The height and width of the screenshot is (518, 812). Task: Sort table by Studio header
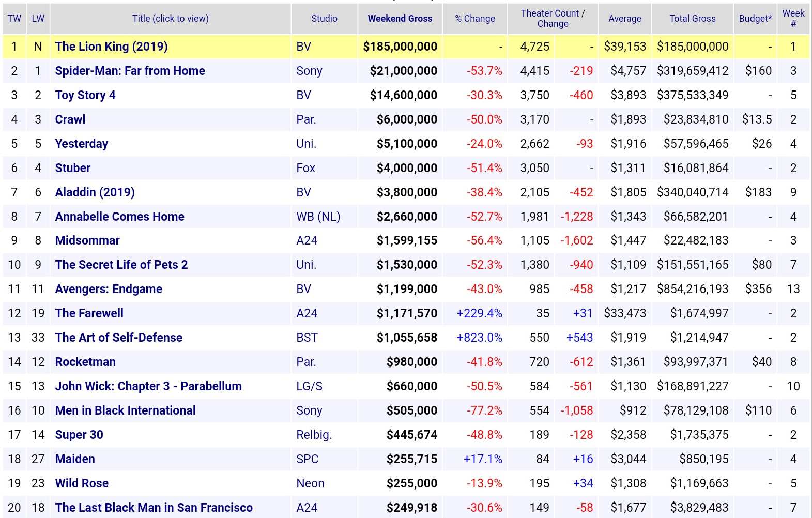324,19
